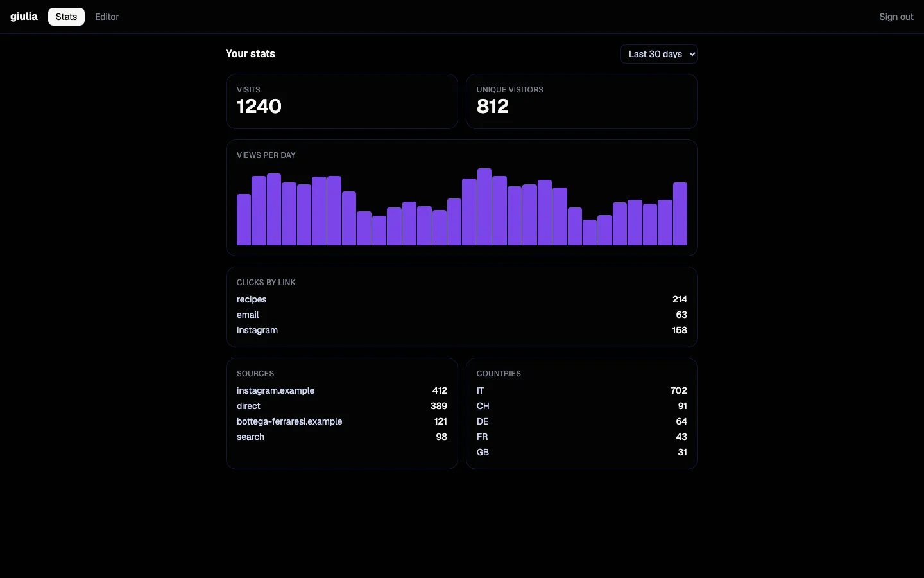
Task: Click the 214 recipes click count
Action: pos(680,299)
